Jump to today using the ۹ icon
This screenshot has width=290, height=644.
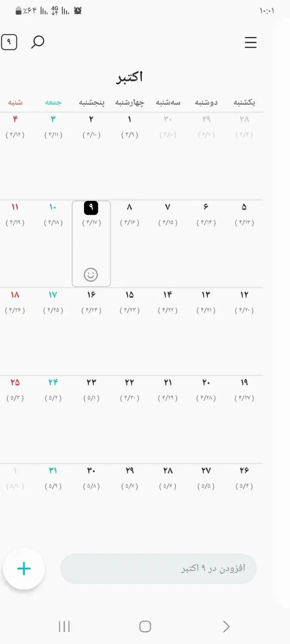pyautogui.click(x=9, y=42)
